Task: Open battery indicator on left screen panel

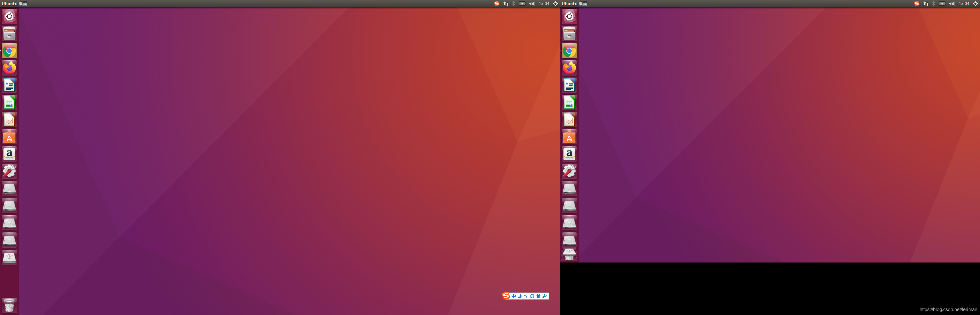Action: click(522, 3)
